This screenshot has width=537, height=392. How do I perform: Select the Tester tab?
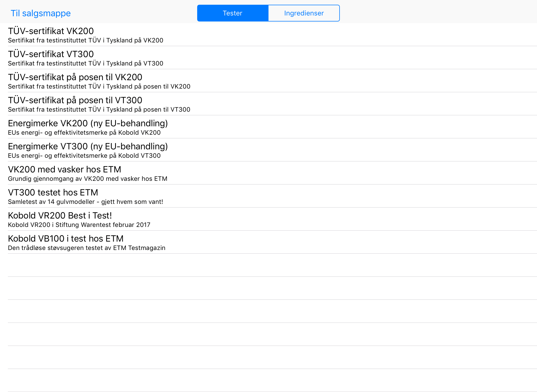coord(233,13)
